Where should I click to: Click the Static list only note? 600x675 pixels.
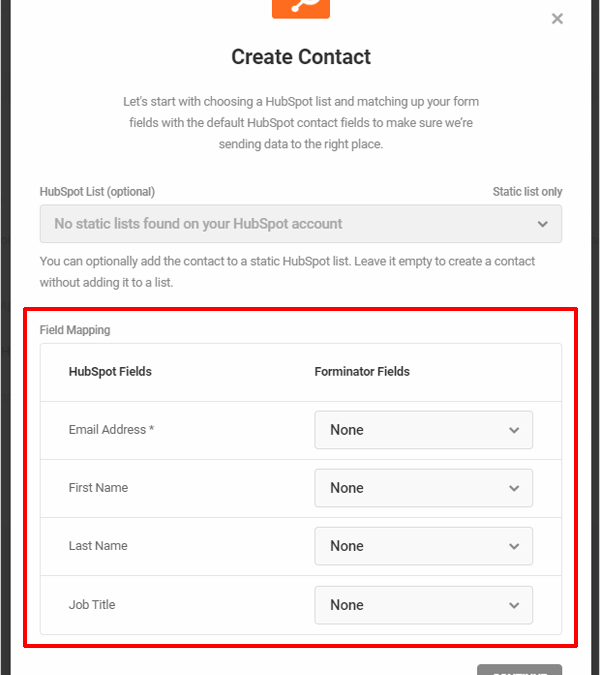click(x=527, y=192)
